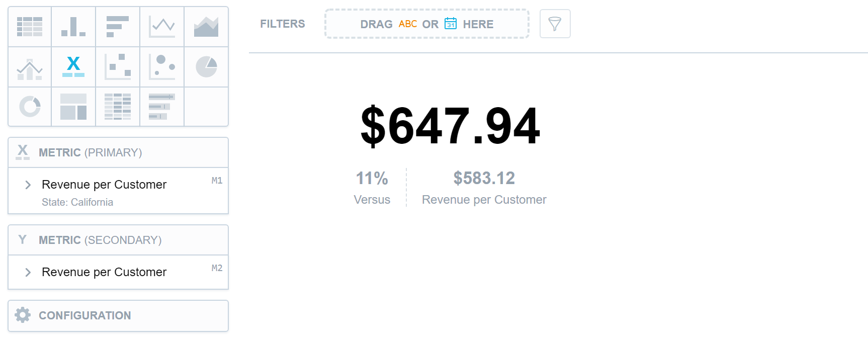Viewport: 868px width, 340px height.
Task: Choose the bullet chart visualization
Action: click(x=162, y=107)
